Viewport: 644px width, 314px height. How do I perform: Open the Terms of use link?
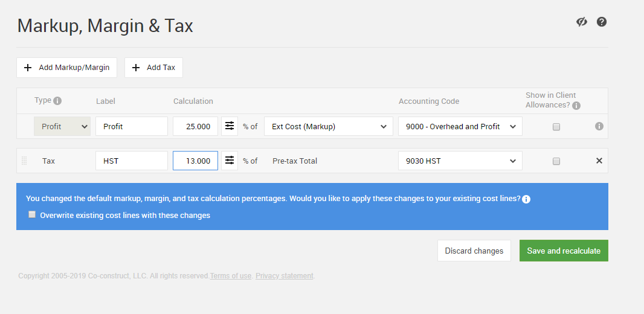[x=230, y=276]
